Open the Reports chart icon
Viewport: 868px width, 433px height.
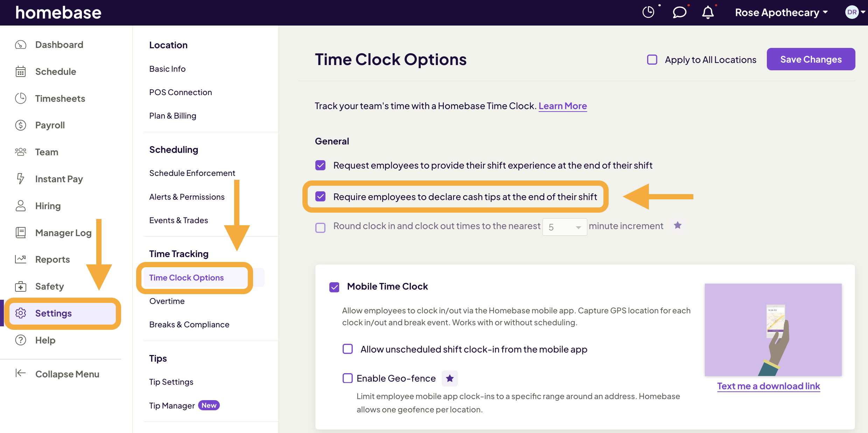(21, 259)
